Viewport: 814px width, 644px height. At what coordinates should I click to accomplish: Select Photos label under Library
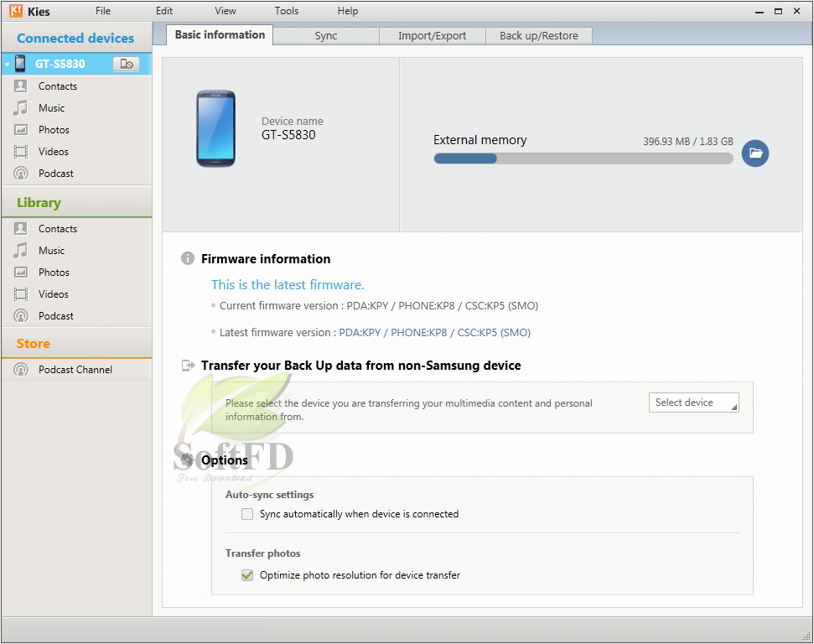pyautogui.click(x=54, y=273)
